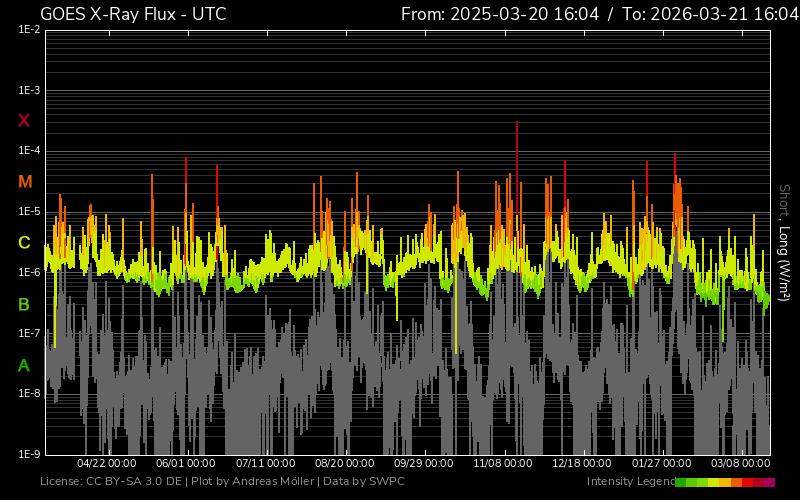Click the 1E-2 y-axis tick label
This screenshot has height=500, width=800.
point(29,30)
